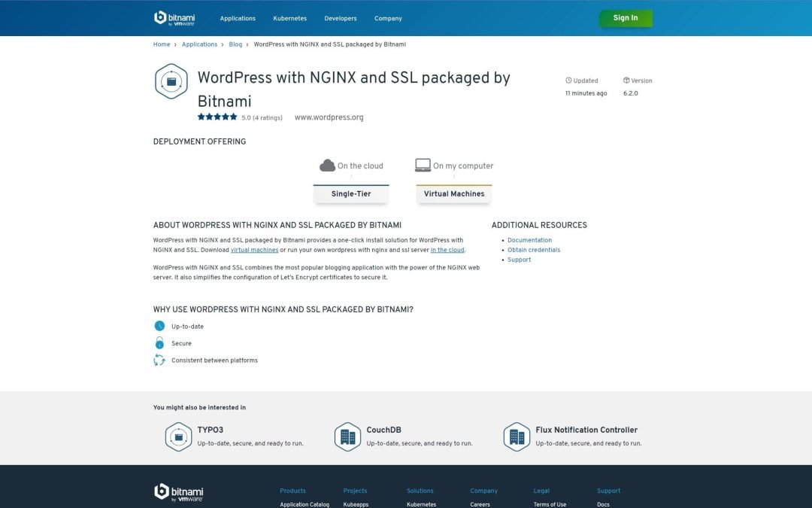Open the Flux Notification Controller title
Viewport: 812px width, 508px height.
tap(586, 430)
